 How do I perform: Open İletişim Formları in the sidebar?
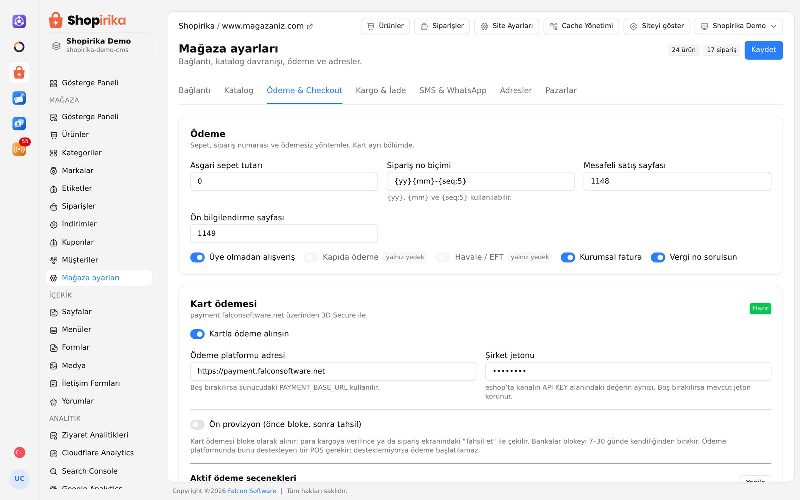[x=99, y=383]
